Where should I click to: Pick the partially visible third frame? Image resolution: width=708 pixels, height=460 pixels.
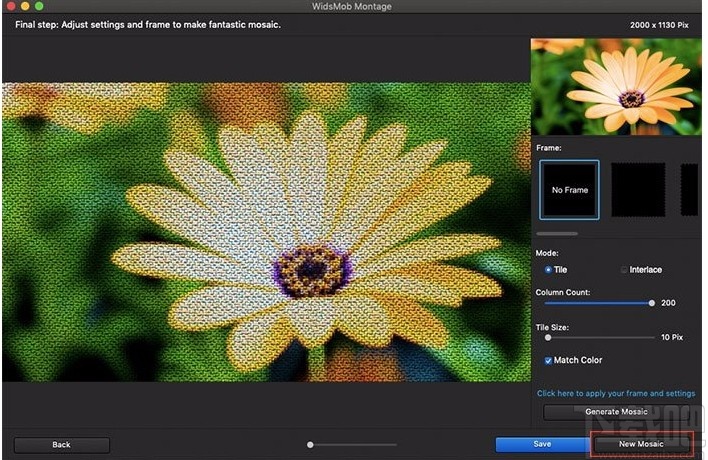(689, 190)
